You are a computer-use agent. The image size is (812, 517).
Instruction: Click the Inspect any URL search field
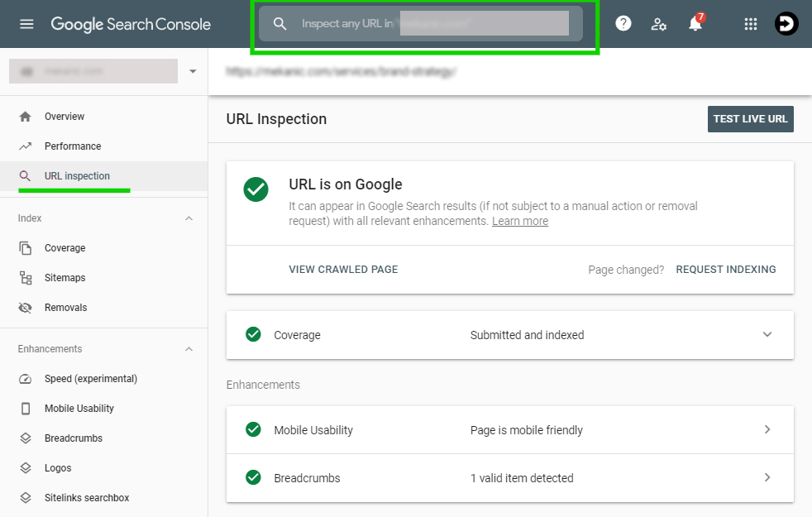(x=421, y=24)
